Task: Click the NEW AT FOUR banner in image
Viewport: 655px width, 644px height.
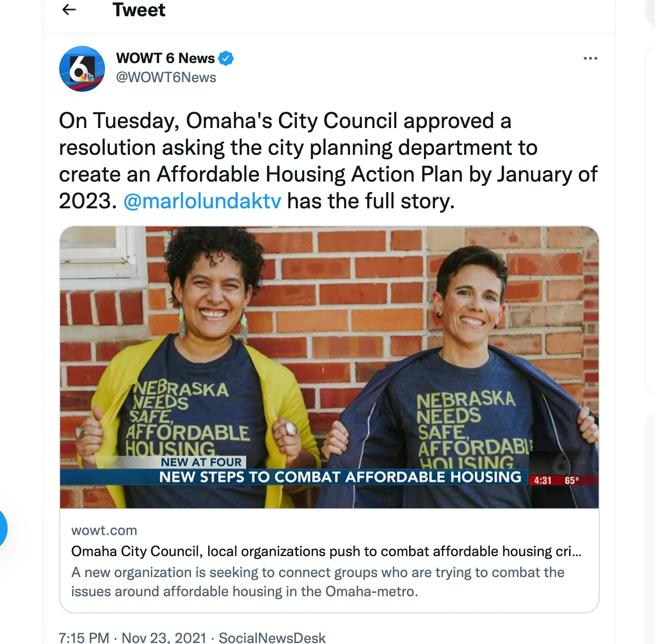Action: click(x=201, y=462)
